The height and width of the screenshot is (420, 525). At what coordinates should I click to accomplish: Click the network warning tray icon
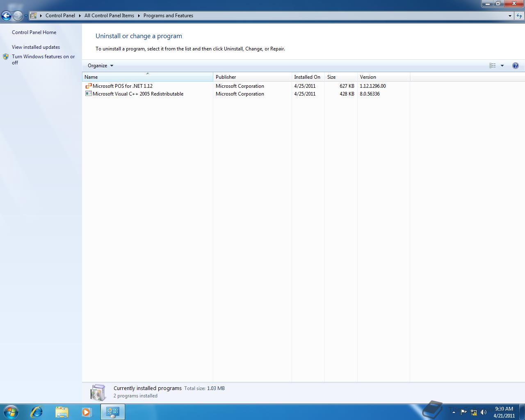coord(474,412)
